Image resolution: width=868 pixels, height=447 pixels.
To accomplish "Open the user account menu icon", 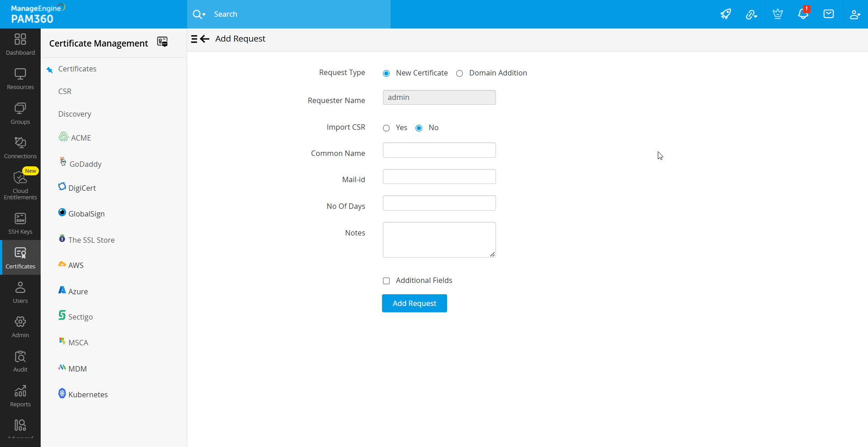I will click(854, 14).
